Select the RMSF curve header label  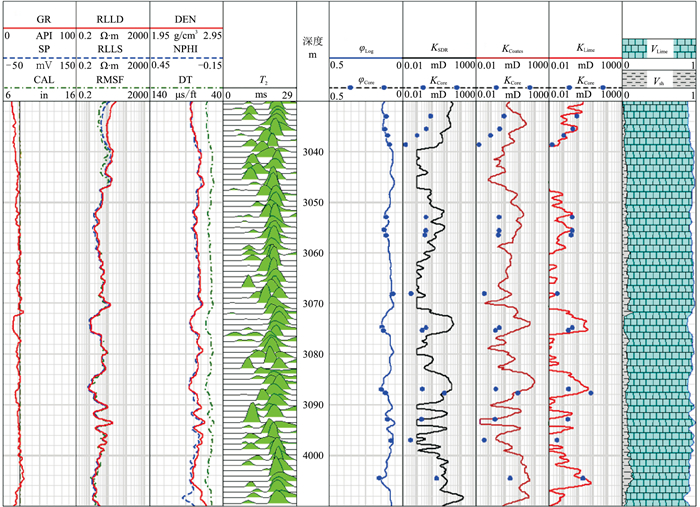(x=112, y=78)
